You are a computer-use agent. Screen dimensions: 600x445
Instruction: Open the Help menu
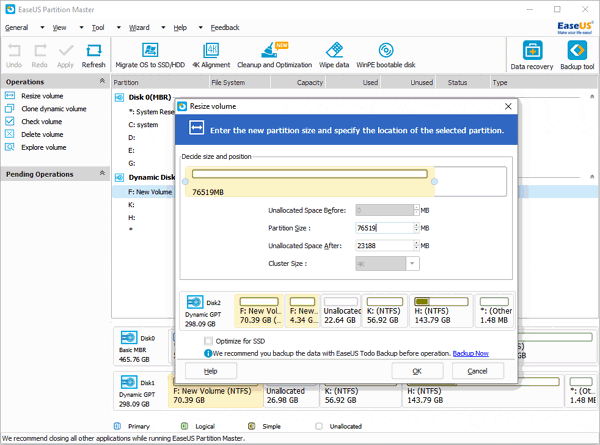pyautogui.click(x=180, y=28)
